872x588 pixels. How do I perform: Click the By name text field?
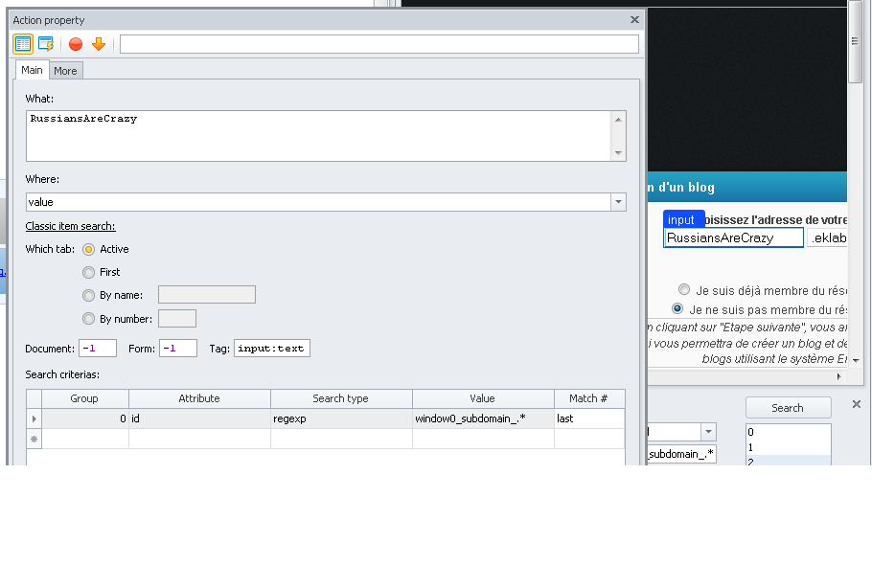(207, 295)
